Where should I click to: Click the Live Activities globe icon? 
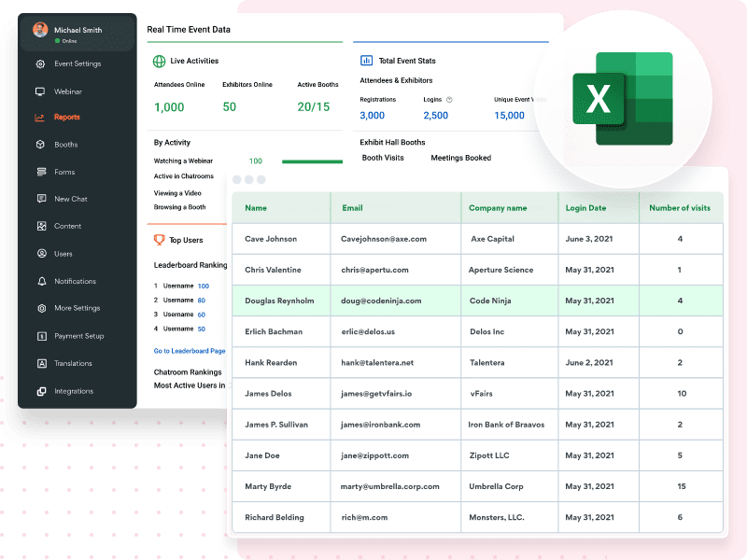(x=159, y=61)
